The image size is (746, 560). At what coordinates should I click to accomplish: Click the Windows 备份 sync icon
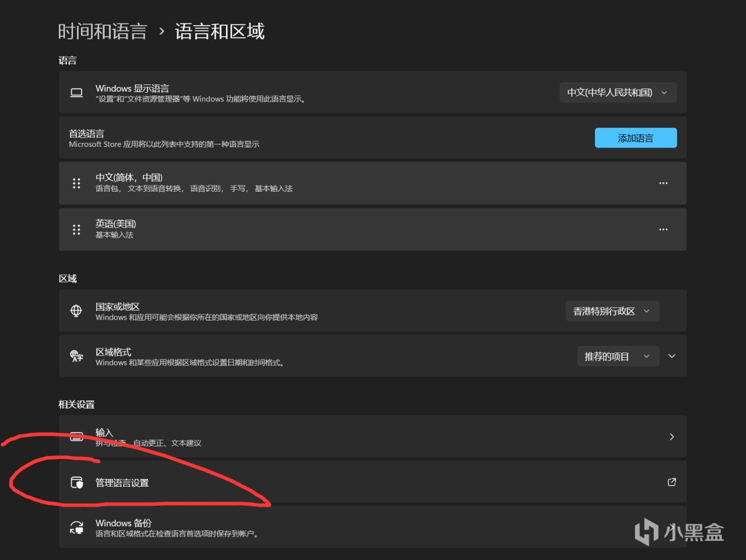point(76,527)
